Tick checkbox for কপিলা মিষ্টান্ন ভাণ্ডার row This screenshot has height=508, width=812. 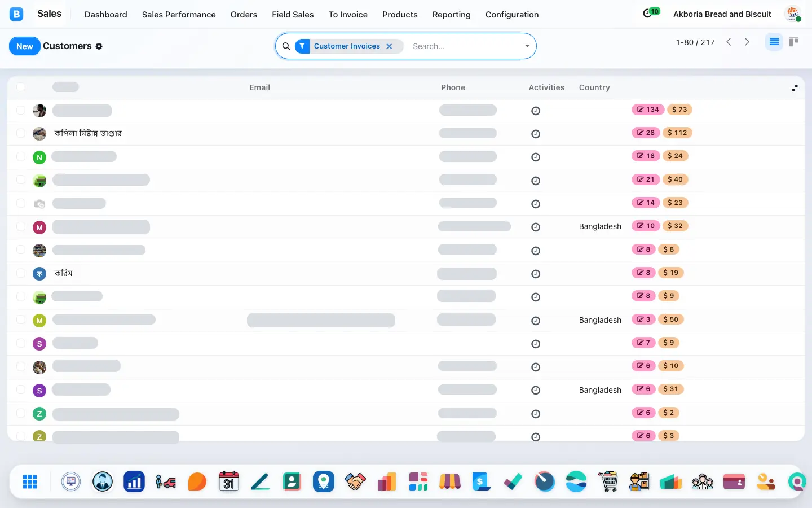pyautogui.click(x=21, y=133)
